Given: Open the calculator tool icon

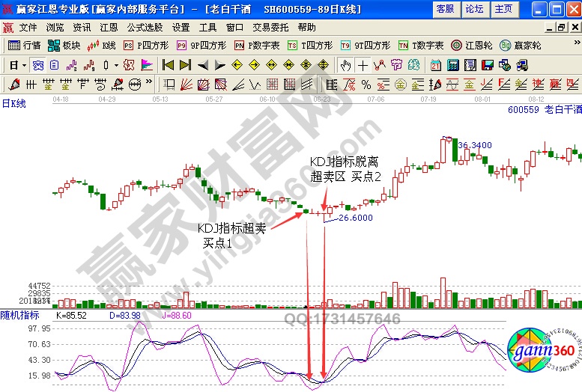Looking at the screenshot, I should click(453, 65).
